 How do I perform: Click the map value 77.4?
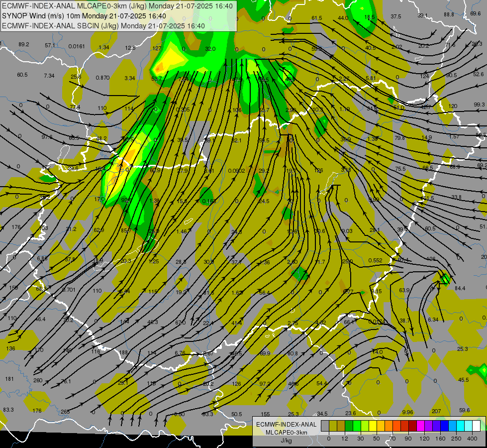pos(75,107)
